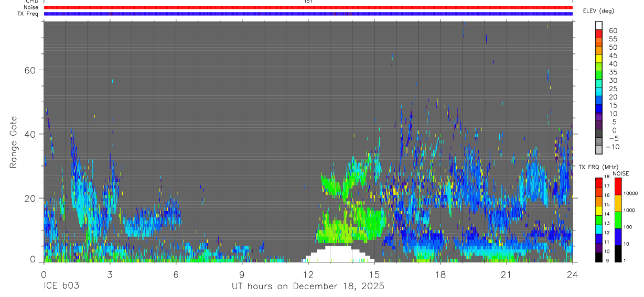Click the '40' tick on Range Gate axis
This screenshot has width=644, height=297.
(x=30, y=134)
